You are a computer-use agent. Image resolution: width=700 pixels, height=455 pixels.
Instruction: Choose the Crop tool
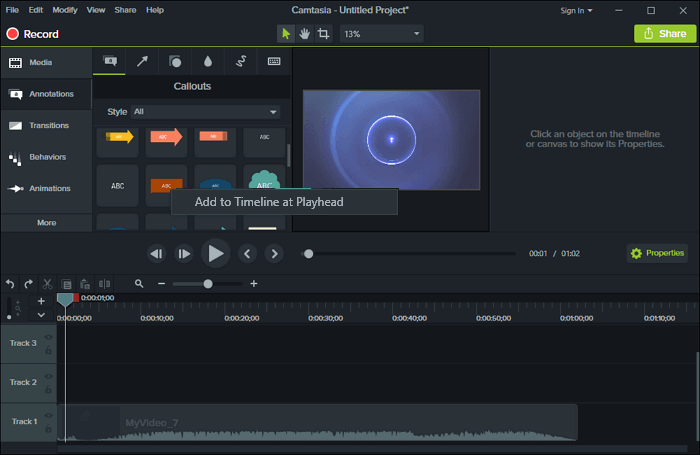point(323,34)
